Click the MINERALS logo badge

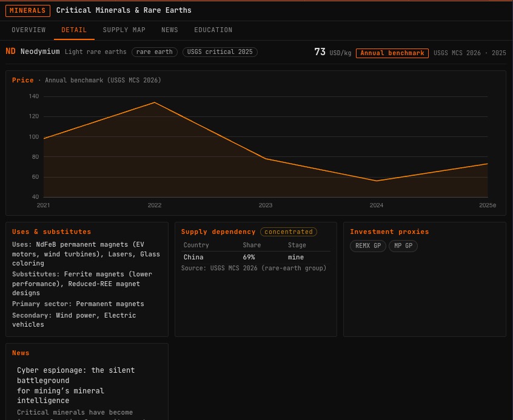28,10
